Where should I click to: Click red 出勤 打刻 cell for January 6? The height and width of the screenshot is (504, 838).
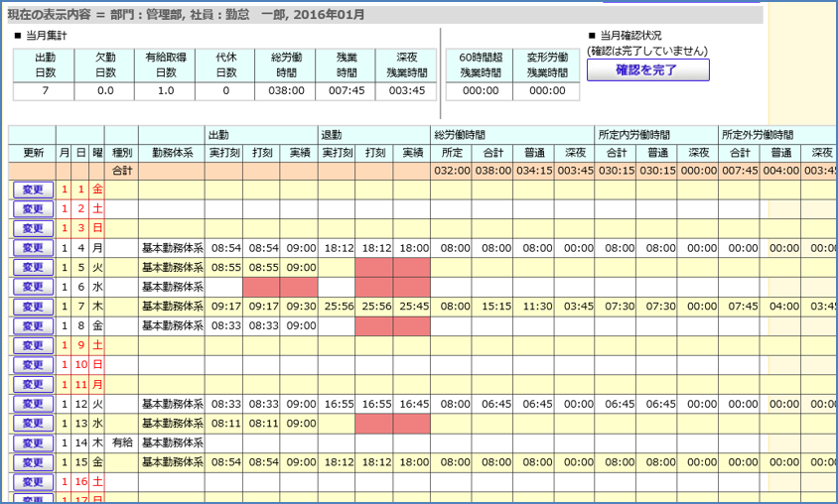coord(262,287)
